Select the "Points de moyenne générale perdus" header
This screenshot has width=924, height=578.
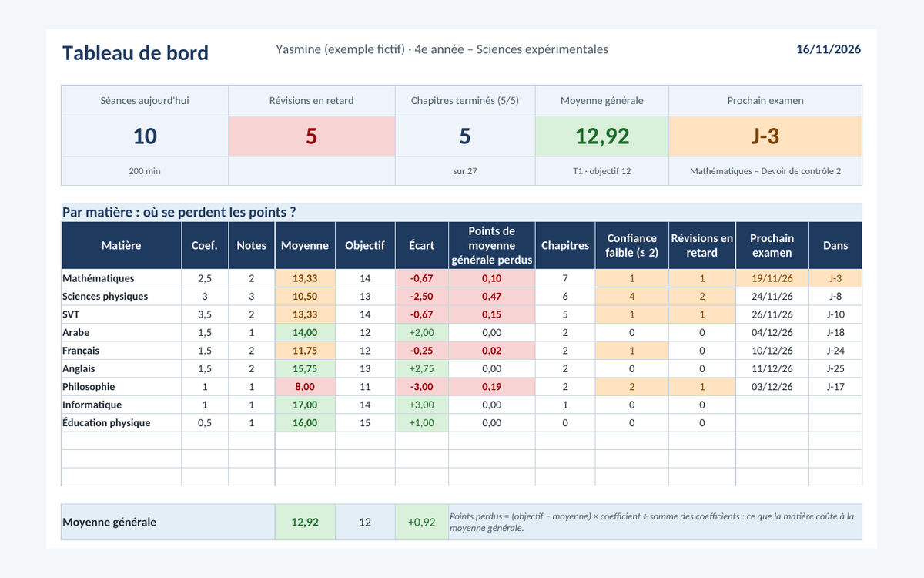[492, 245]
